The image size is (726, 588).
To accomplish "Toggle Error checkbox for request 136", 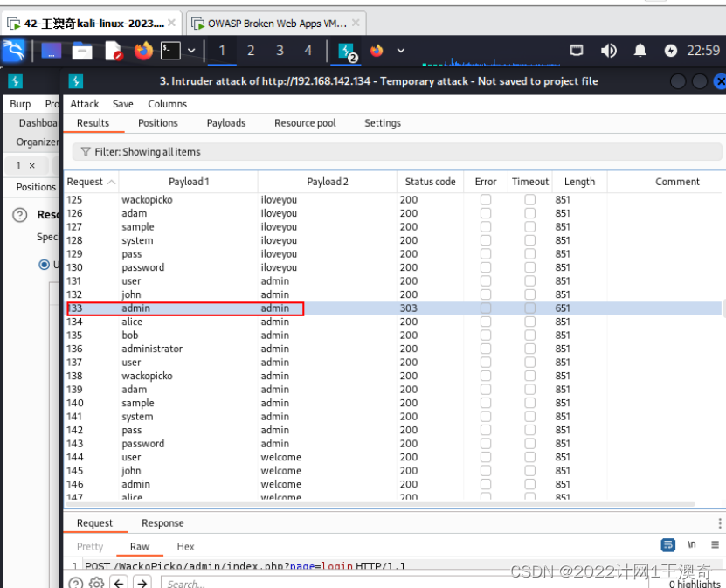I will 485,349.
